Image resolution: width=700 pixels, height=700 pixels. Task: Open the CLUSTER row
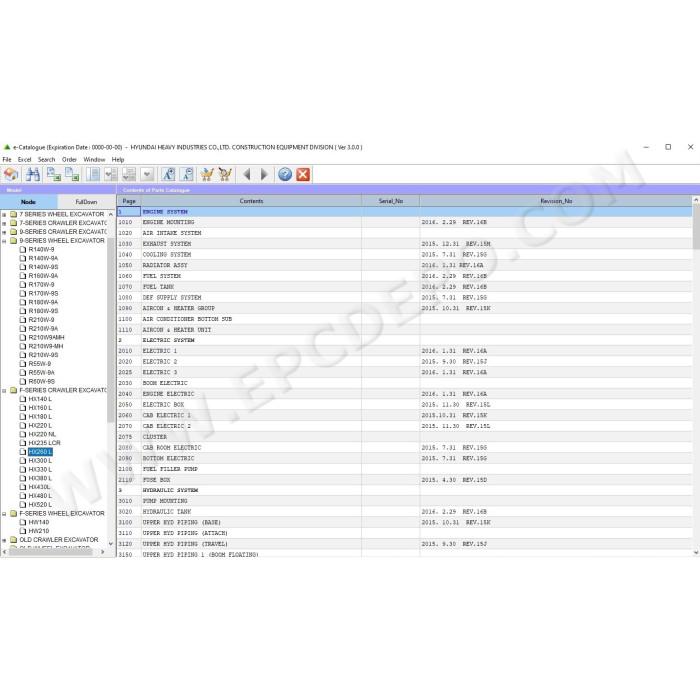tap(404, 437)
